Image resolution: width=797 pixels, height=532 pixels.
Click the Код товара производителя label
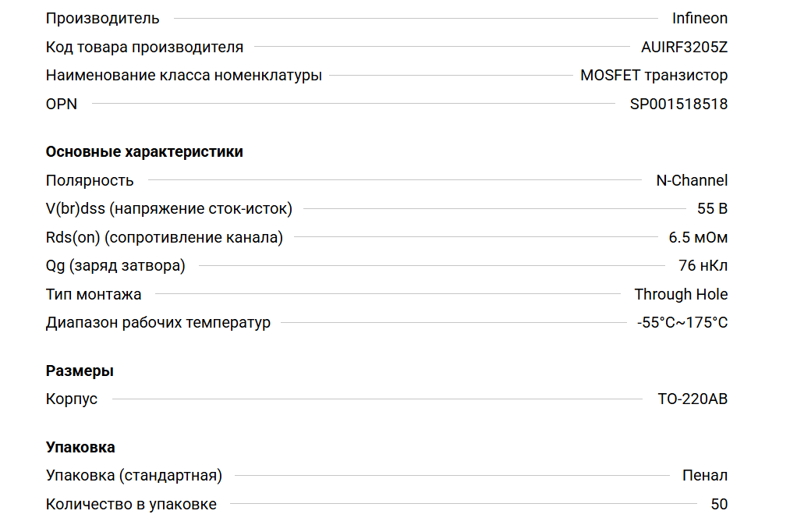pyautogui.click(x=144, y=47)
